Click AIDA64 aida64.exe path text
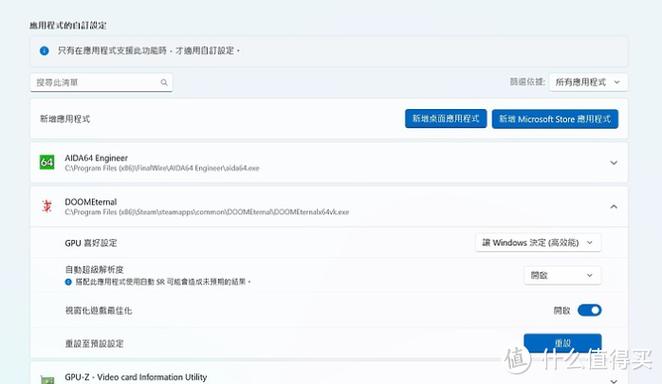662x384 pixels. pos(162,168)
